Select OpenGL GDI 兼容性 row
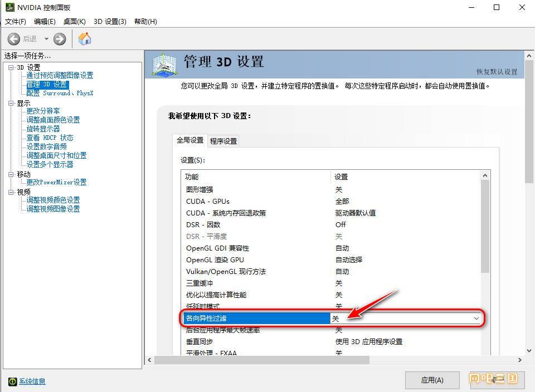 331,248
